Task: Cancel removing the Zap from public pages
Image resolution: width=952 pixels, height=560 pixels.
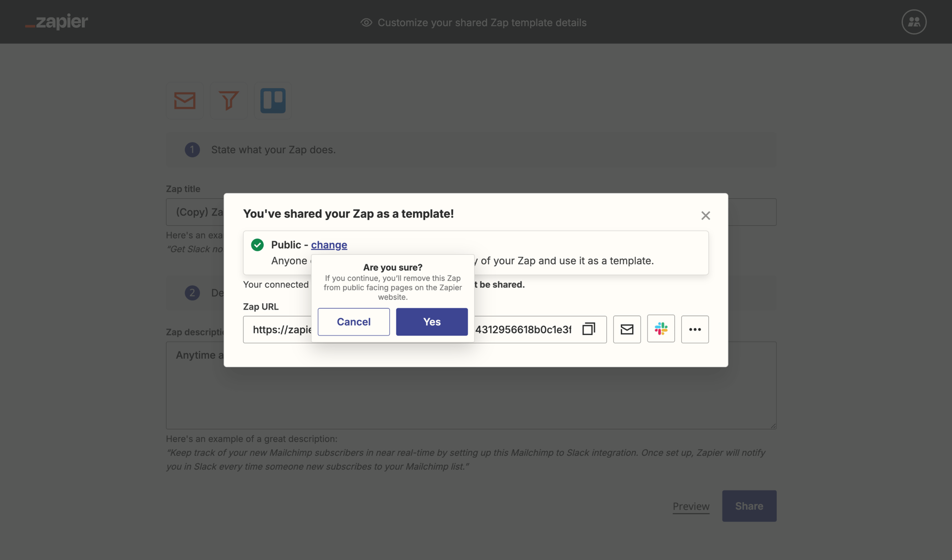Action: point(353,322)
